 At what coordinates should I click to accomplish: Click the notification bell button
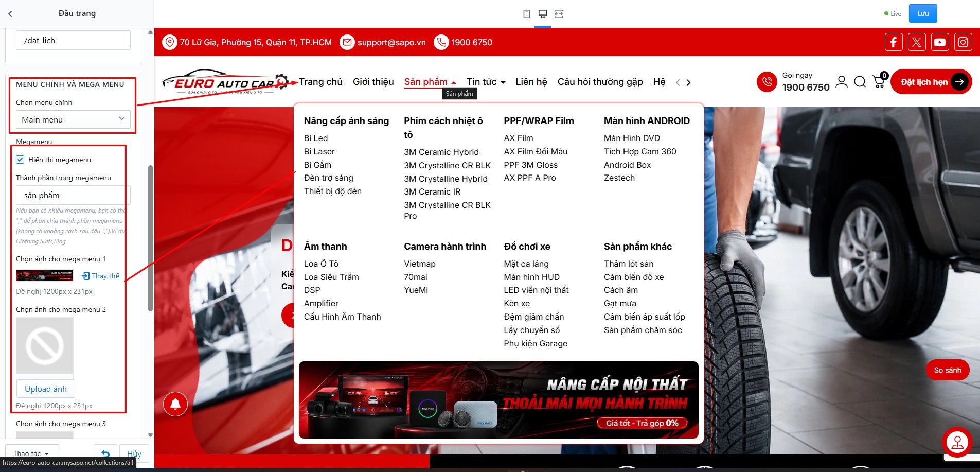175,404
